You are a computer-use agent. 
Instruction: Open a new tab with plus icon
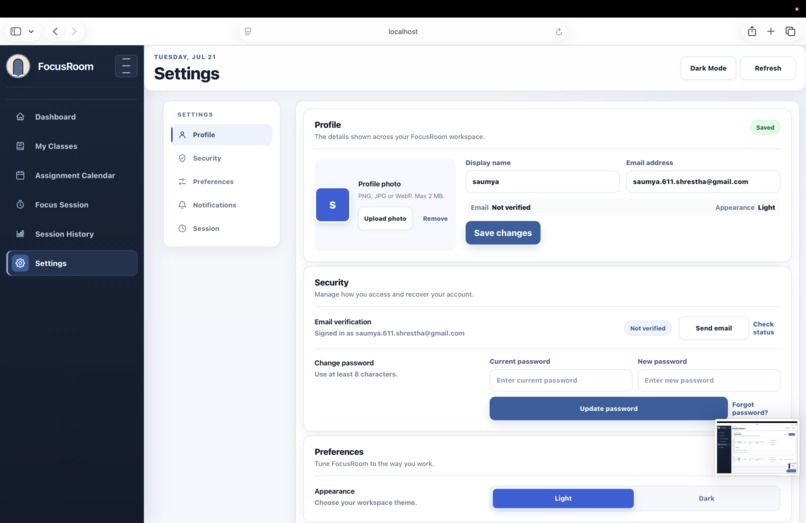(x=771, y=31)
